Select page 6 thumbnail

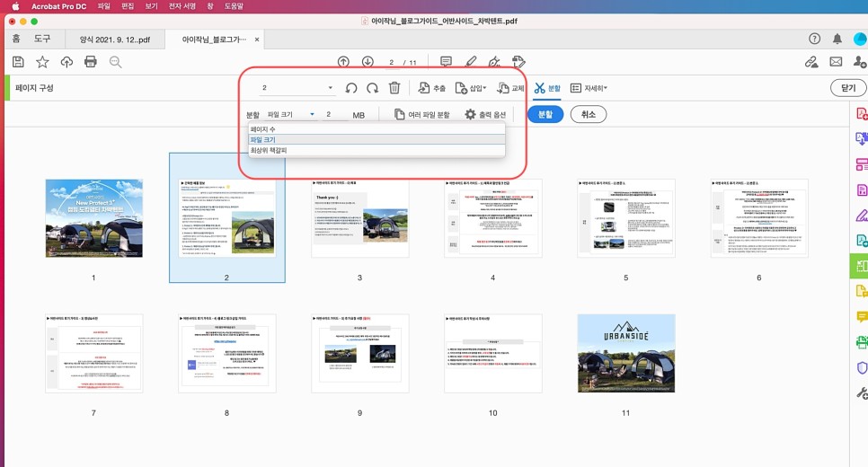pyautogui.click(x=759, y=218)
